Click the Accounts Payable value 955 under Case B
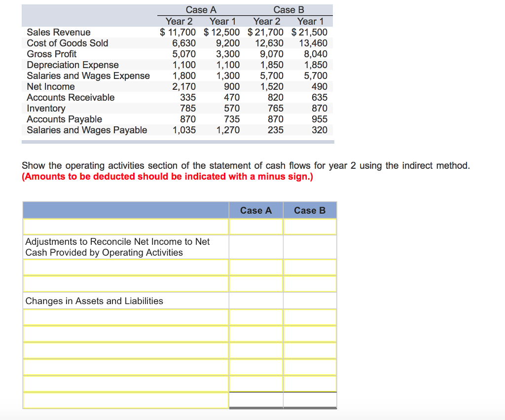Viewport: 505px width, 420px height. [320, 119]
